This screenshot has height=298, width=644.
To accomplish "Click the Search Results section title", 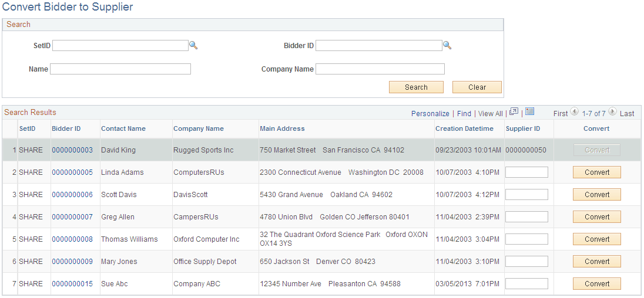I will pyautogui.click(x=30, y=112).
